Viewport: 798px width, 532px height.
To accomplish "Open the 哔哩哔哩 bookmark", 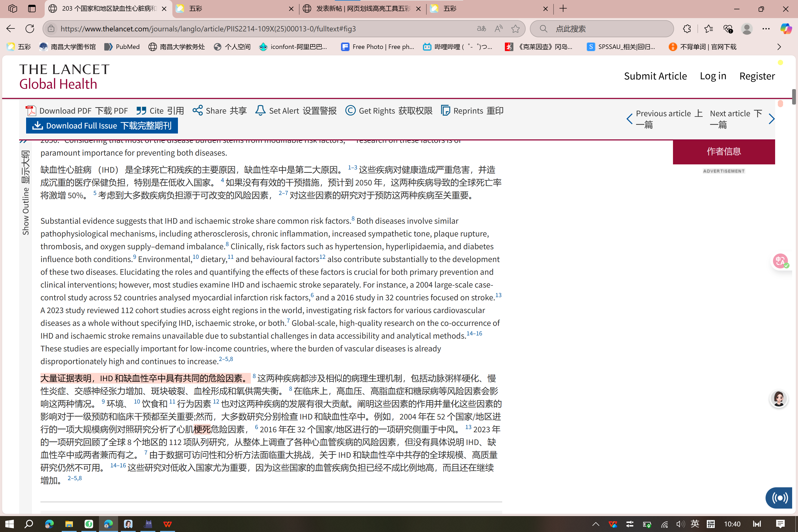I will [x=457, y=47].
